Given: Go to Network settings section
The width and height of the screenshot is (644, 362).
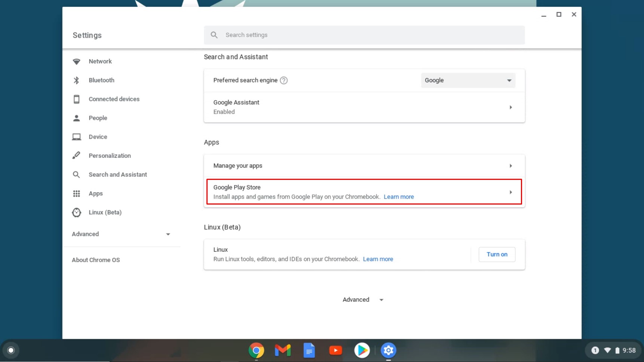Looking at the screenshot, I should [100, 61].
